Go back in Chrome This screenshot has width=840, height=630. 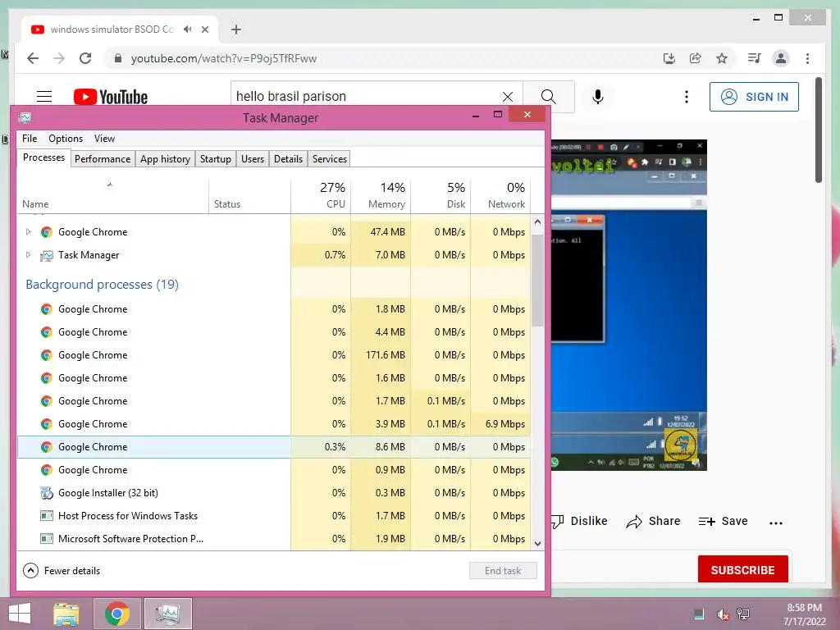[33, 58]
